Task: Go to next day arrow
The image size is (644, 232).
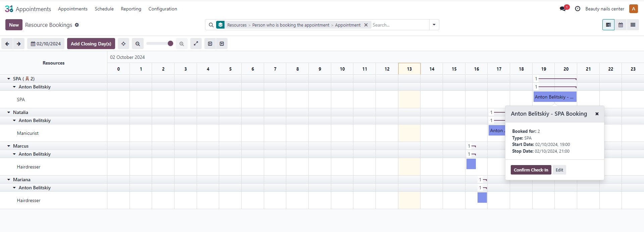Action: (19, 44)
